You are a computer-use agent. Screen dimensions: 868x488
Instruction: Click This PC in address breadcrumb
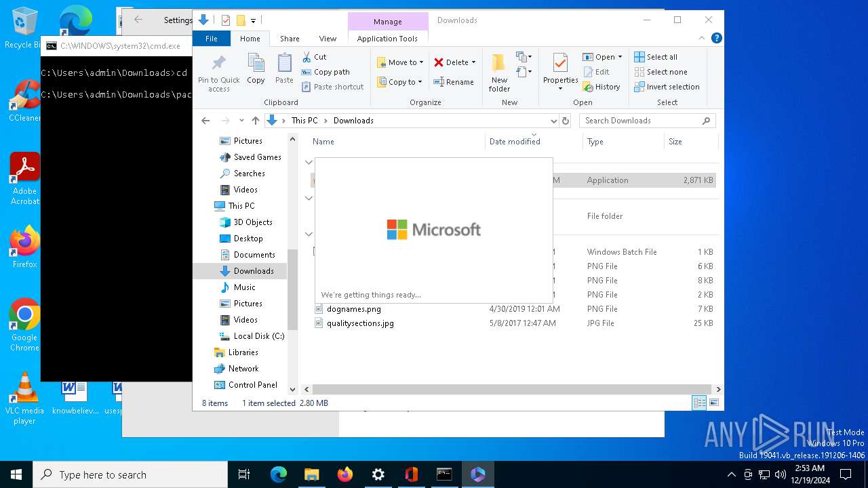[304, 121]
